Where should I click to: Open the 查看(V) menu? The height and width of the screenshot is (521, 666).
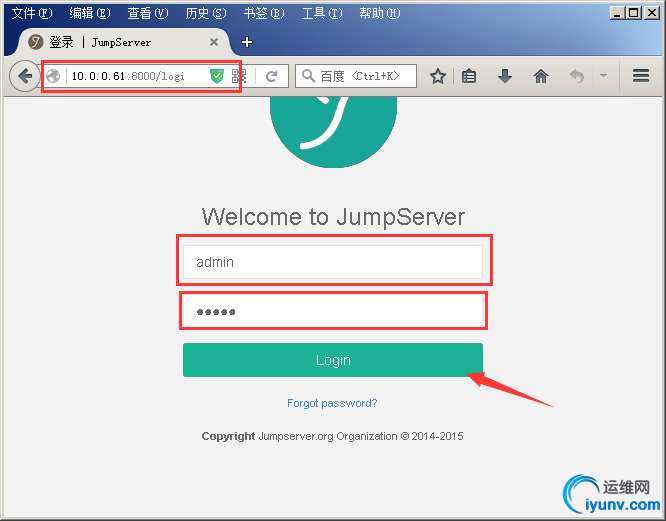tap(148, 14)
